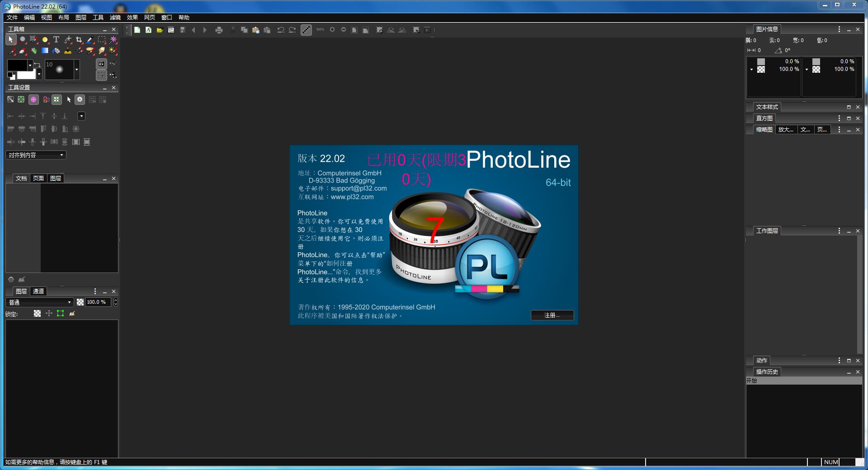Viewport: 868px width, 470px height.
Task: Click the redo arrow in toolbar
Action: click(x=292, y=30)
